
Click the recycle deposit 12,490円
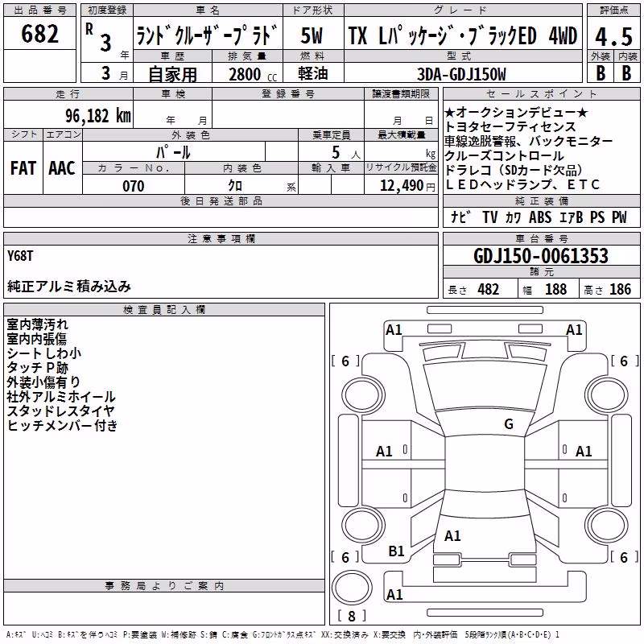(x=407, y=186)
